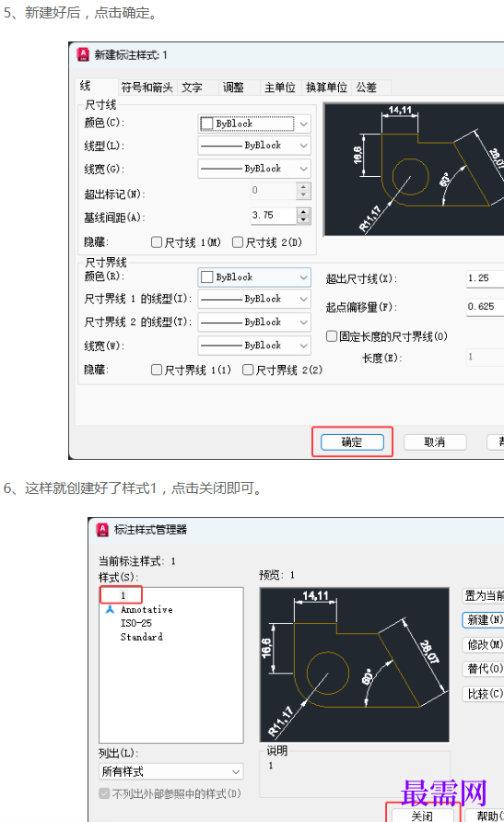The image size is (504, 822).
Task: Open 尺寸界线 1 的线型(I) dropdown
Action: (x=254, y=299)
